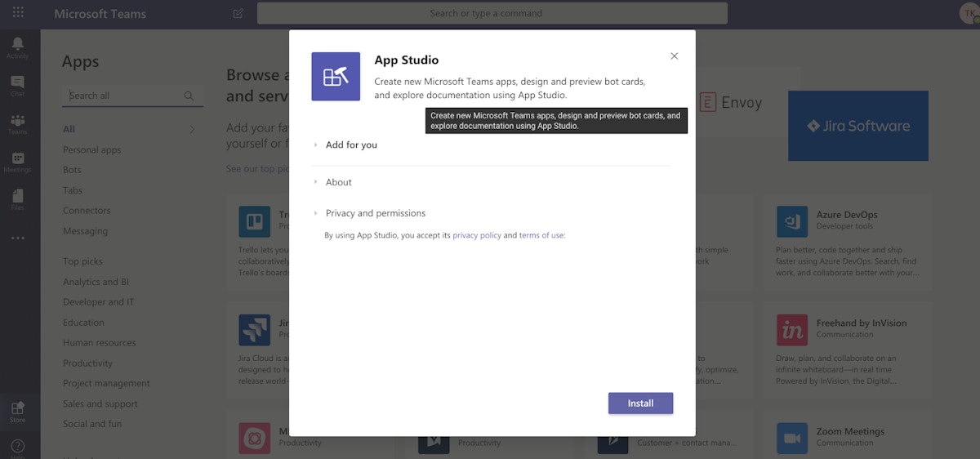The height and width of the screenshot is (459, 980).
Task: Open the Activity bell icon
Action: click(18, 45)
